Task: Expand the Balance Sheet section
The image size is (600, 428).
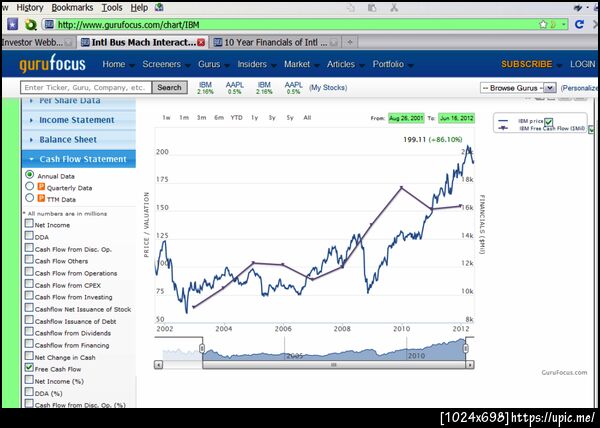Action: point(78,140)
